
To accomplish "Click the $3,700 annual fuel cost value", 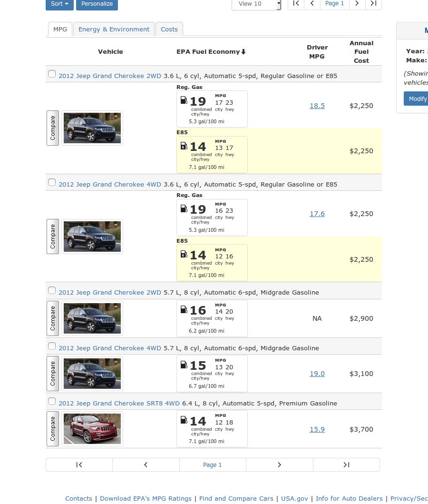I will (x=361, y=429).
